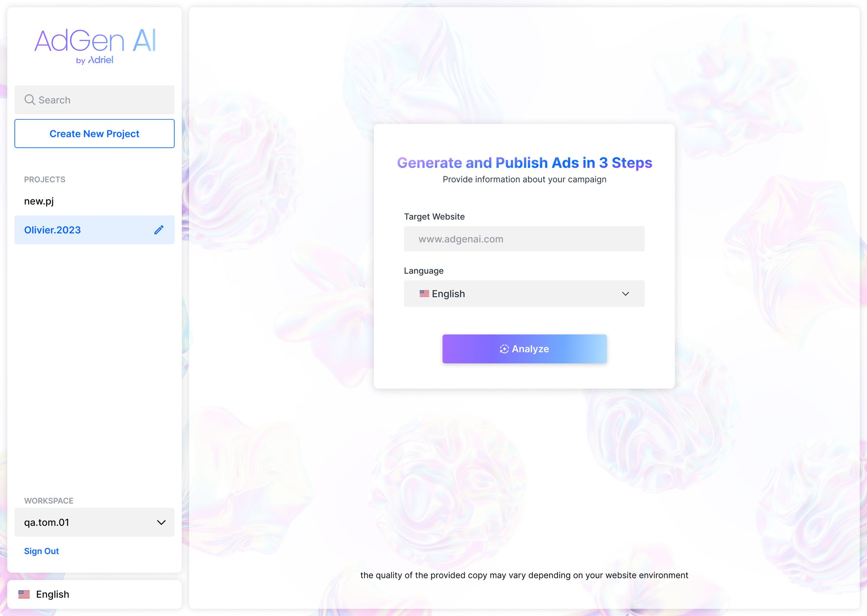Open the Language dropdown showing English

point(524,293)
